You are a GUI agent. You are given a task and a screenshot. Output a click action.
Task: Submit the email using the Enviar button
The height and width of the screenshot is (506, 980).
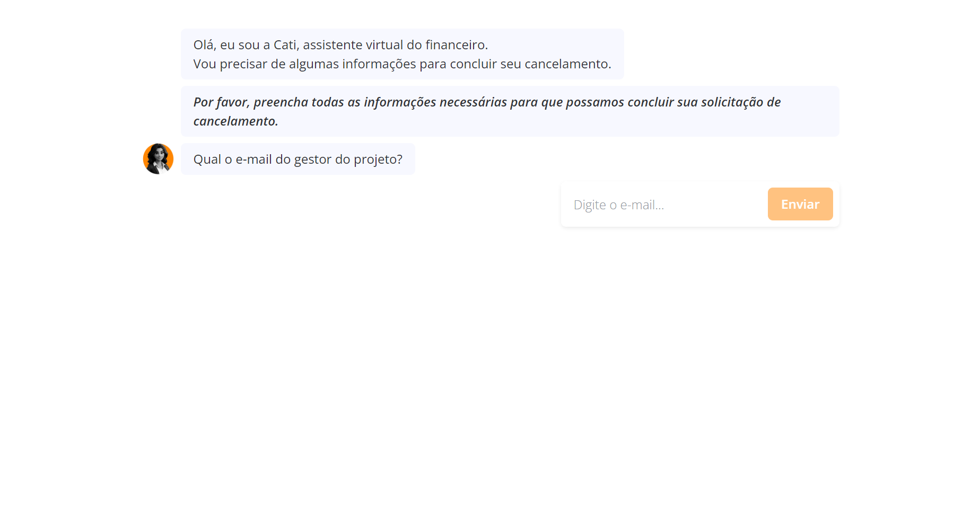(x=800, y=204)
